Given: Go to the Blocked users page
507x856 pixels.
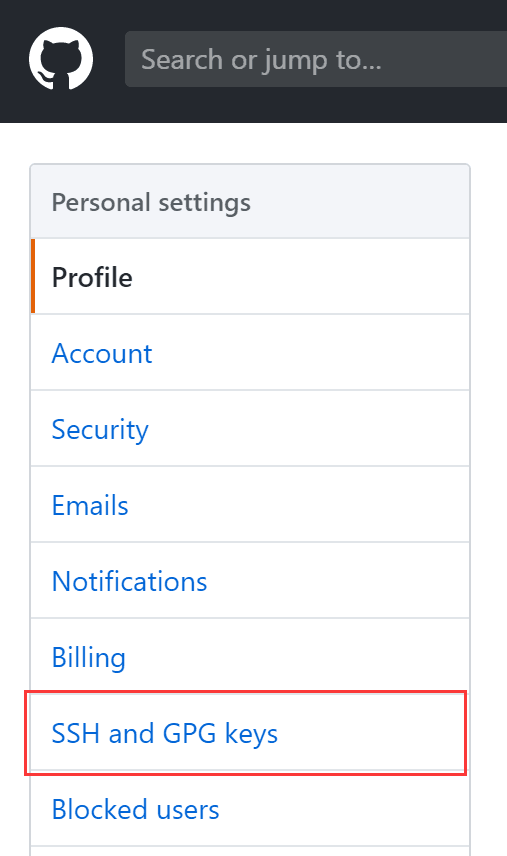Looking at the screenshot, I should [250, 809].
